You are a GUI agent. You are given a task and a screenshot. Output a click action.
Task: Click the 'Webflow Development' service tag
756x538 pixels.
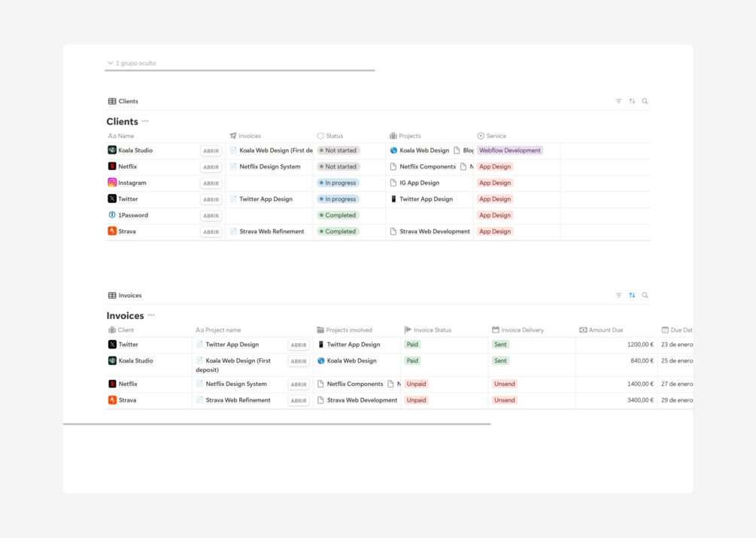coord(509,150)
